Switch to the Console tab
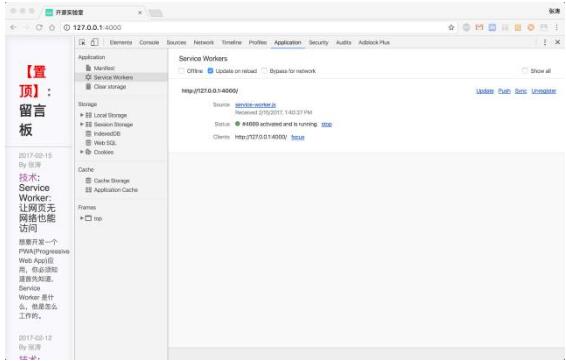 pos(149,42)
